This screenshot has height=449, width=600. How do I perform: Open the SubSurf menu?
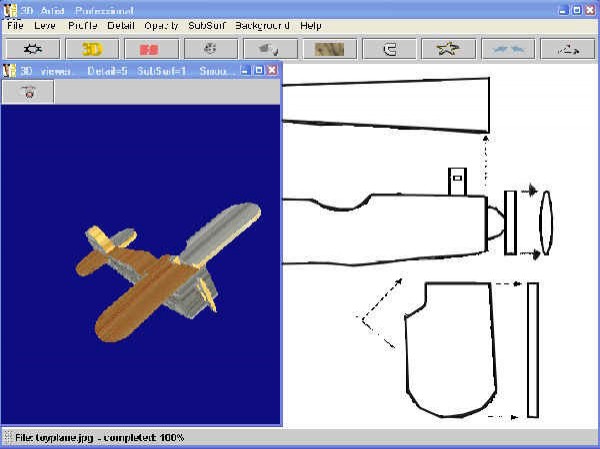[207, 26]
